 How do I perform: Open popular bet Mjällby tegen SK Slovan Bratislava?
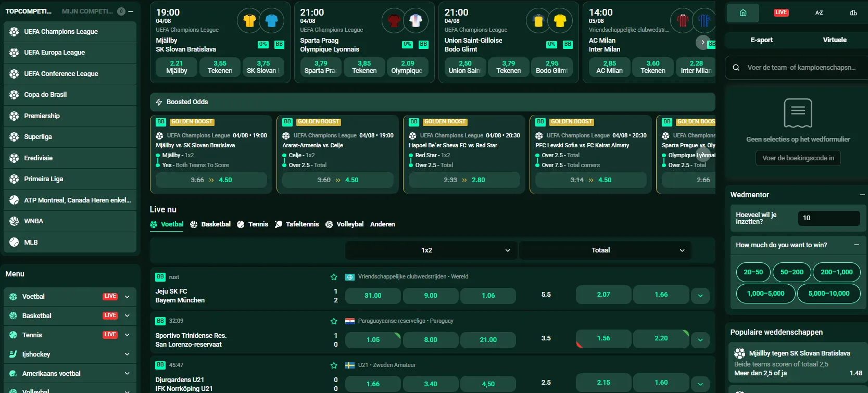(x=798, y=363)
